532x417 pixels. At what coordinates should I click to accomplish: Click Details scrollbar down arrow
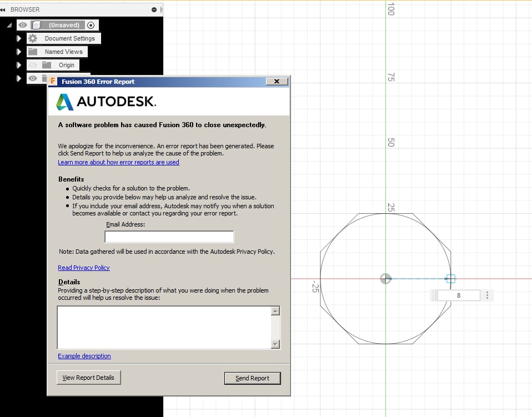pos(275,344)
